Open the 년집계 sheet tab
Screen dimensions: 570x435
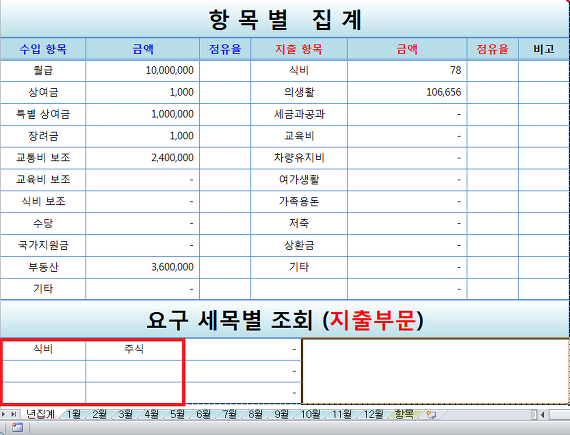tap(40, 414)
